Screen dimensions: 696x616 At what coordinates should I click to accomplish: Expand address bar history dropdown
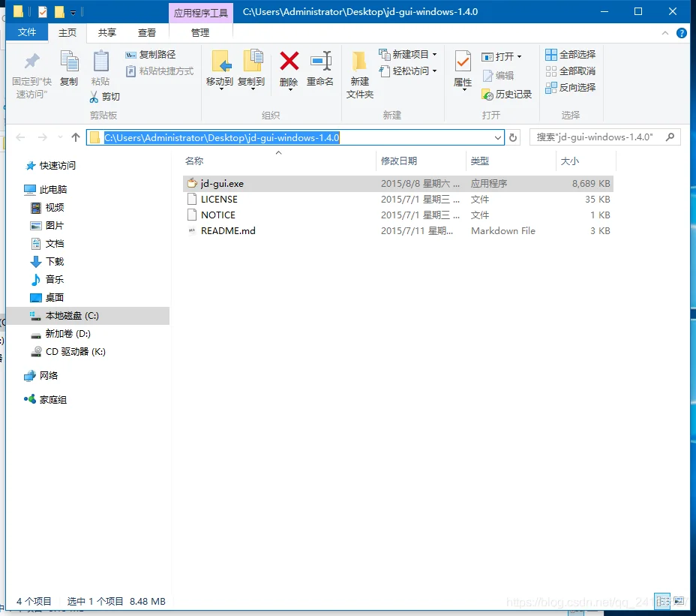tap(497, 137)
